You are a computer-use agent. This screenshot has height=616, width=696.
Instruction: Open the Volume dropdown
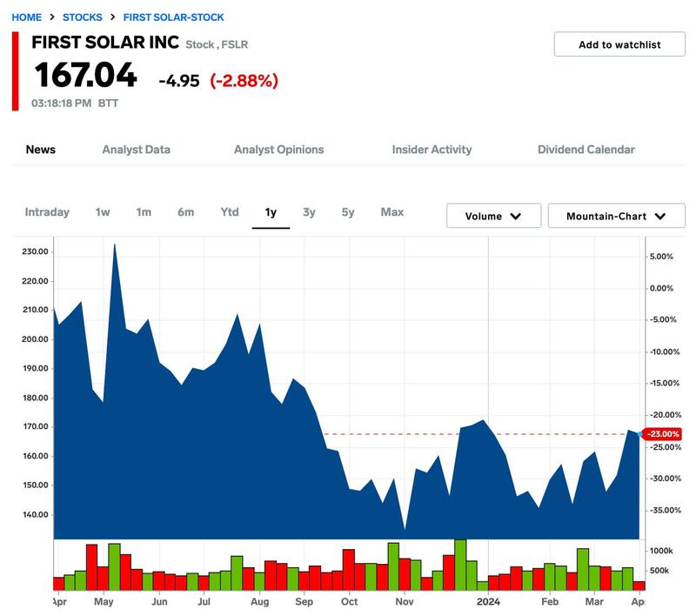(493, 216)
